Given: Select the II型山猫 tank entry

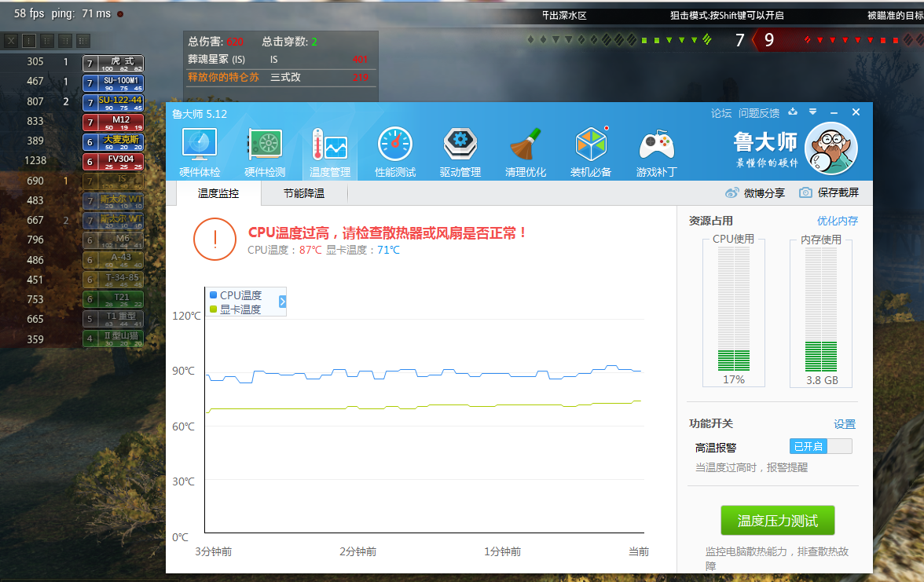Looking at the screenshot, I should point(113,339).
